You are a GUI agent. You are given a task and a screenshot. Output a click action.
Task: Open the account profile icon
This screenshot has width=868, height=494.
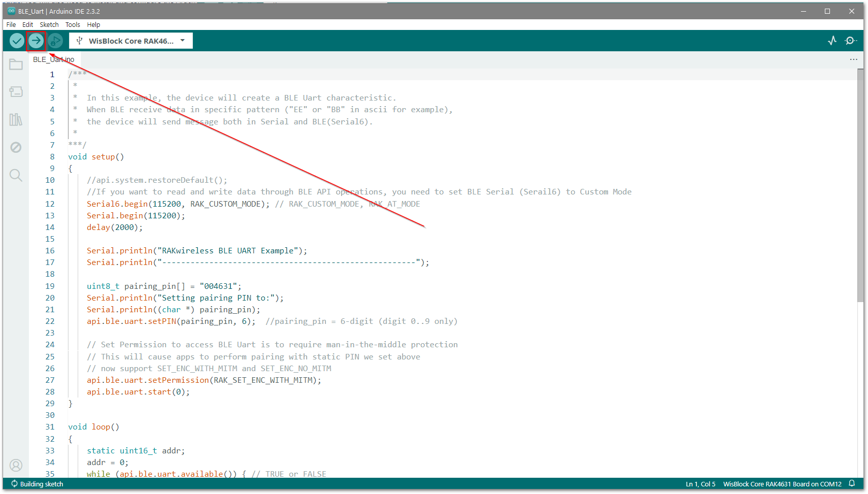16,465
